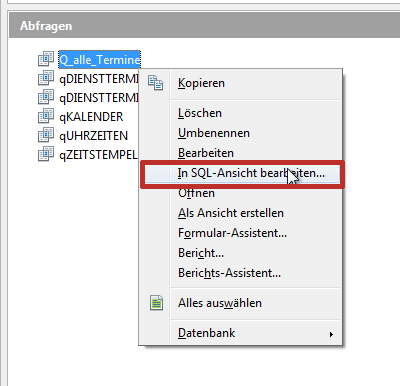
Task: Open In SQL-Ansicht bearbeiten... entry
Action: click(242, 173)
